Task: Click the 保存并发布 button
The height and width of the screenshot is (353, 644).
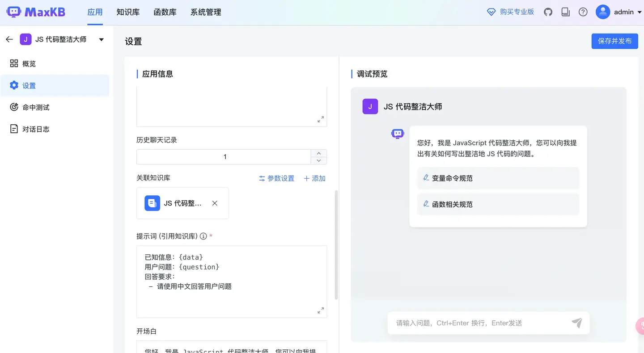Action: (x=614, y=41)
